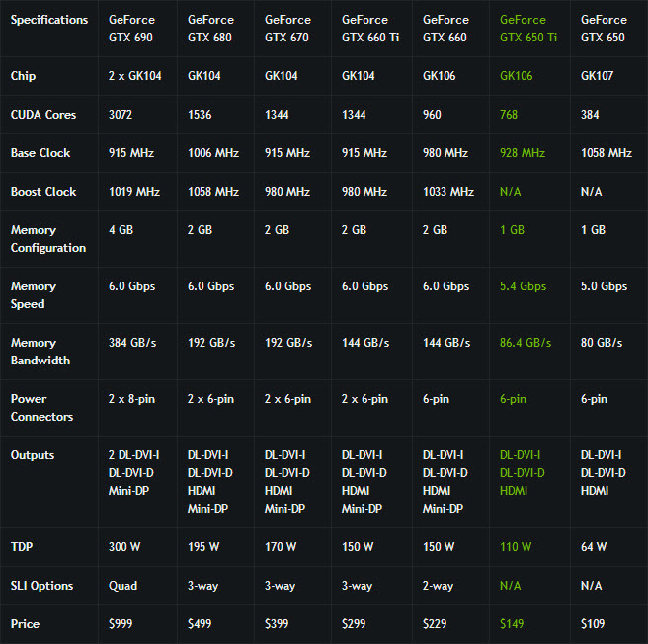Click the TDP row label
Image resolution: width=648 pixels, height=644 pixels.
click(x=22, y=547)
